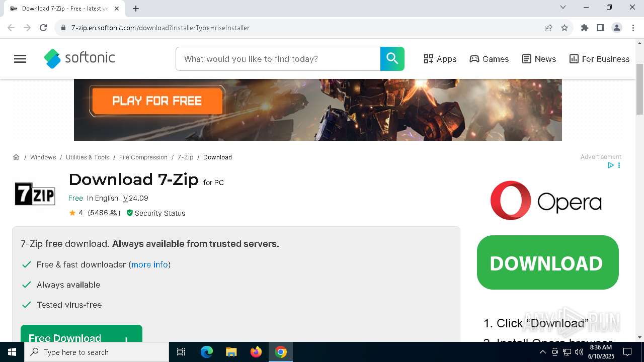Toggle the browser side panel
644x362 pixels.
tap(601, 28)
